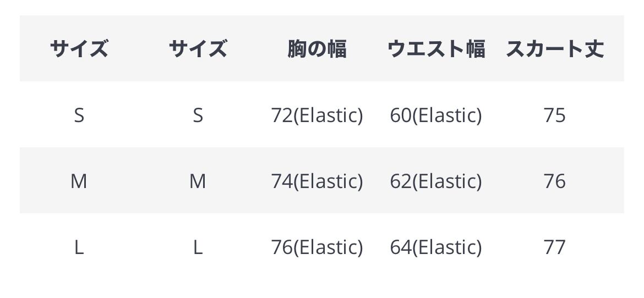Select the 62(Elastic) waist width cell
This screenshot has height=298, width=644.
436,181
